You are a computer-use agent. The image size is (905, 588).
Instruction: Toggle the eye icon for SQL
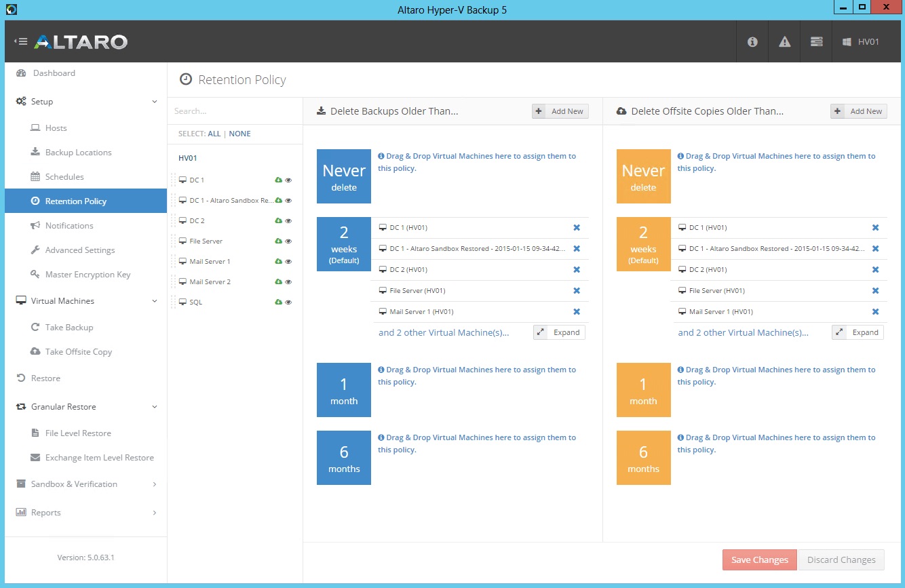point(288,302)
